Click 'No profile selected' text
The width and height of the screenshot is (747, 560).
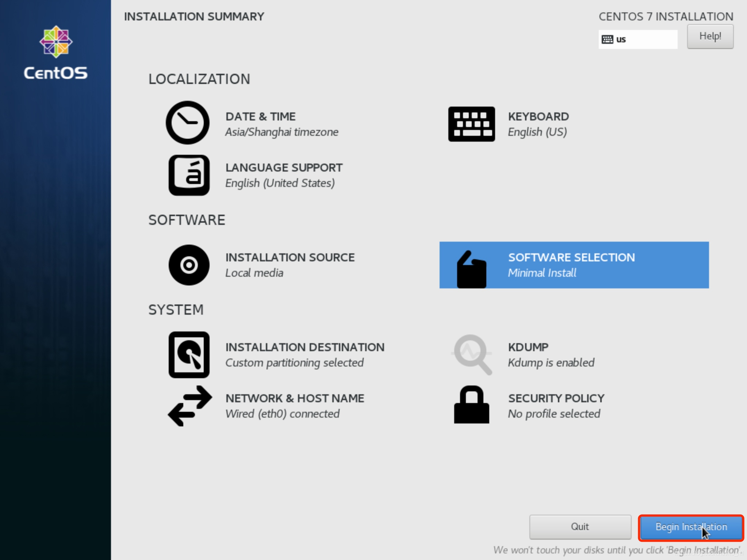[x=554, y=414]
